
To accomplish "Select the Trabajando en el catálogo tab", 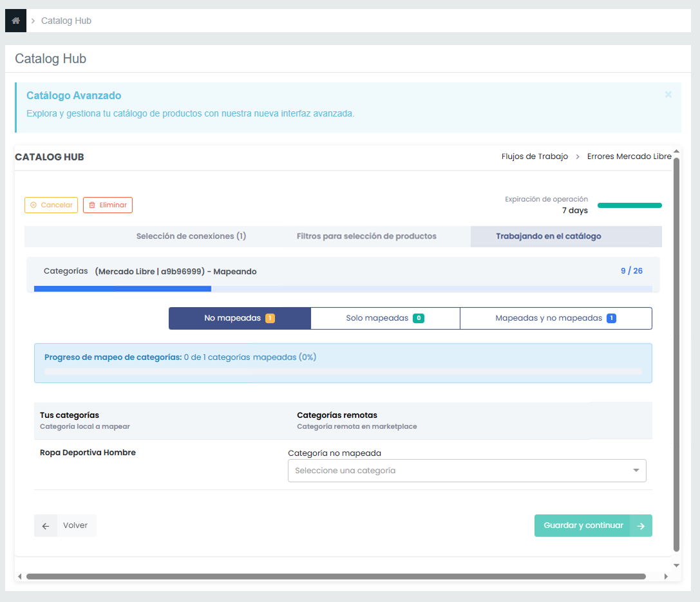I will (x=548, y=236).
